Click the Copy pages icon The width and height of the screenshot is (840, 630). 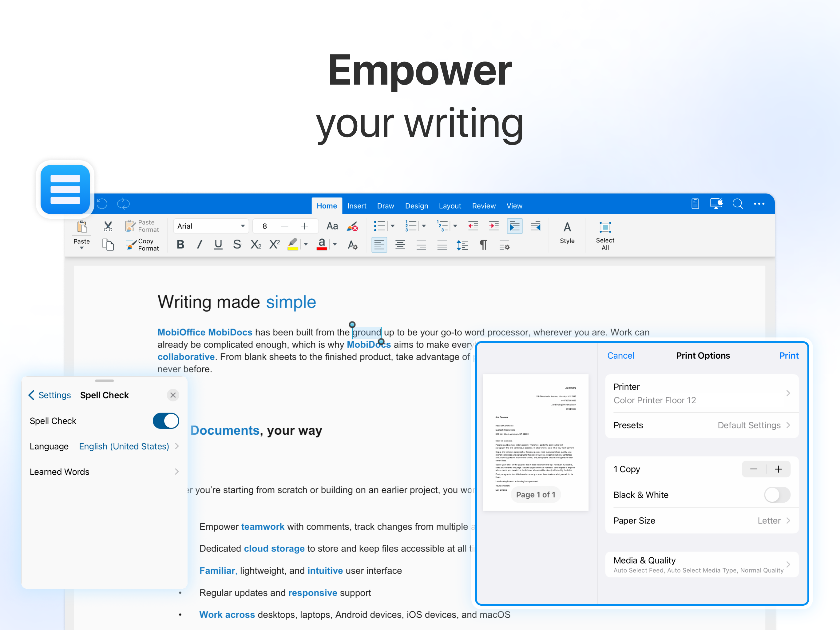(108, 245)
